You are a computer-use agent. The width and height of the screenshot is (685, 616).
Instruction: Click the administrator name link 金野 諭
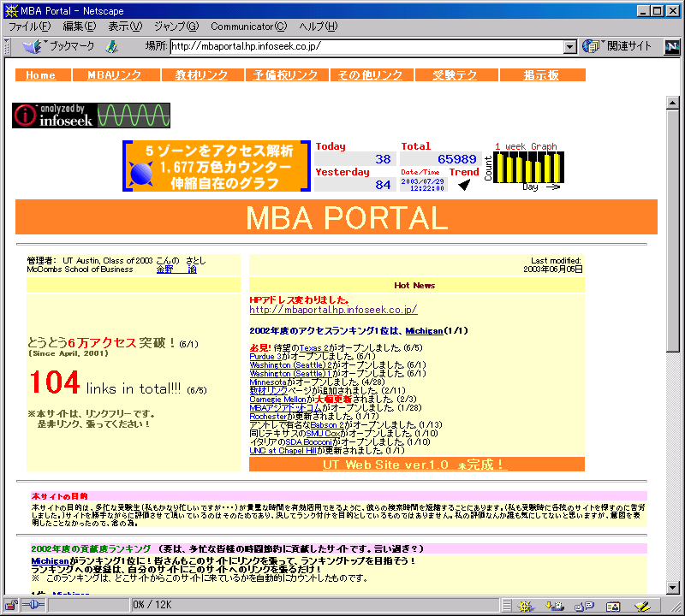point(176,269)
